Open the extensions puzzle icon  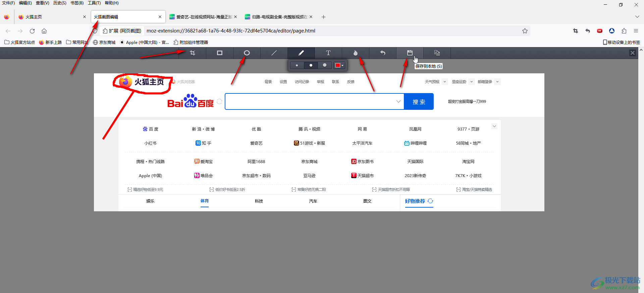point(624,31)
